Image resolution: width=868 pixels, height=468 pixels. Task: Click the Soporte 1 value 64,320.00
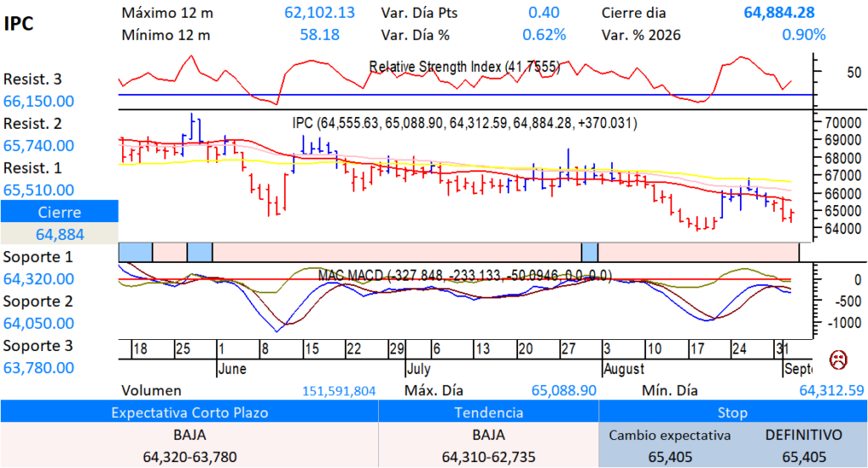(39, 279)
